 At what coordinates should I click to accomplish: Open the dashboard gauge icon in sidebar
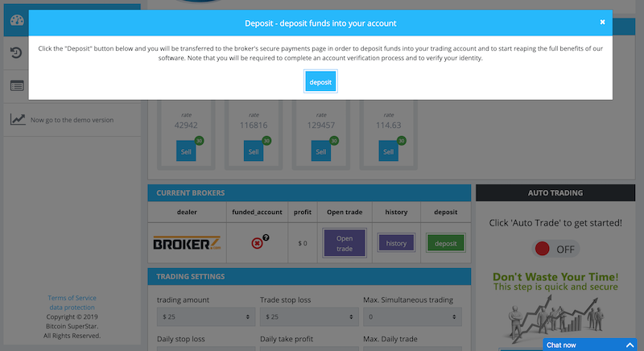tap(17, 19)
